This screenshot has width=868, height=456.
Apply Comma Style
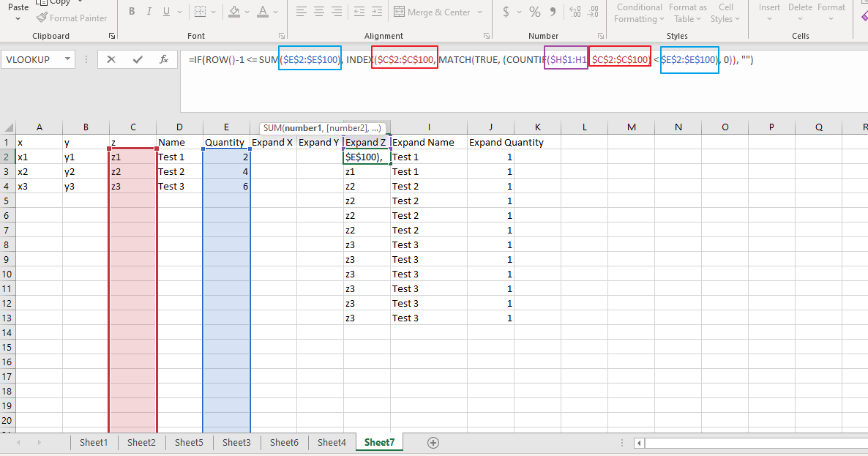click(x=553, y=12)
